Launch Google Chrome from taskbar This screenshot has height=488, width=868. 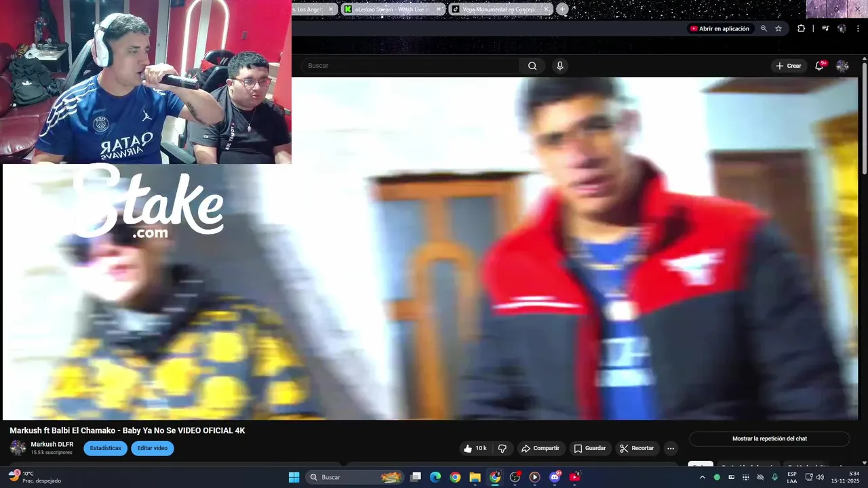(x=455, y=477)
